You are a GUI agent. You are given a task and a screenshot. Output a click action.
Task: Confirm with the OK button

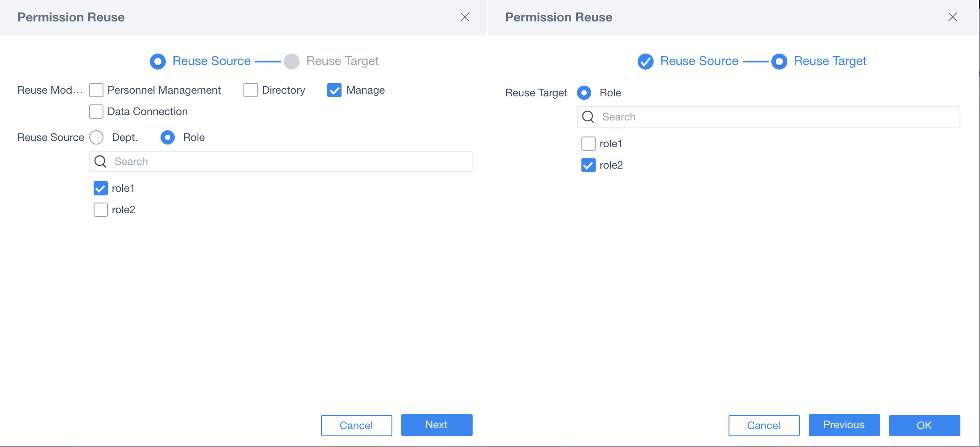click(925, 425)
